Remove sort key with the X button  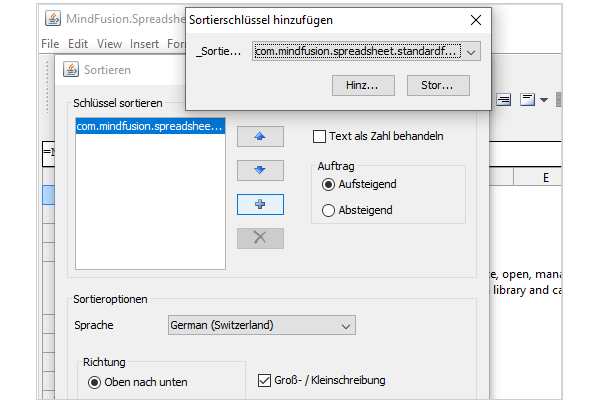pyautogui.click(x=260, y=238)
